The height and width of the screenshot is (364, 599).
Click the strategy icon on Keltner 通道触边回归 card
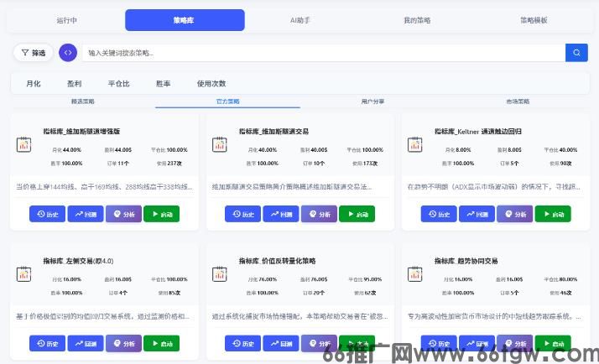click(415, 144)
